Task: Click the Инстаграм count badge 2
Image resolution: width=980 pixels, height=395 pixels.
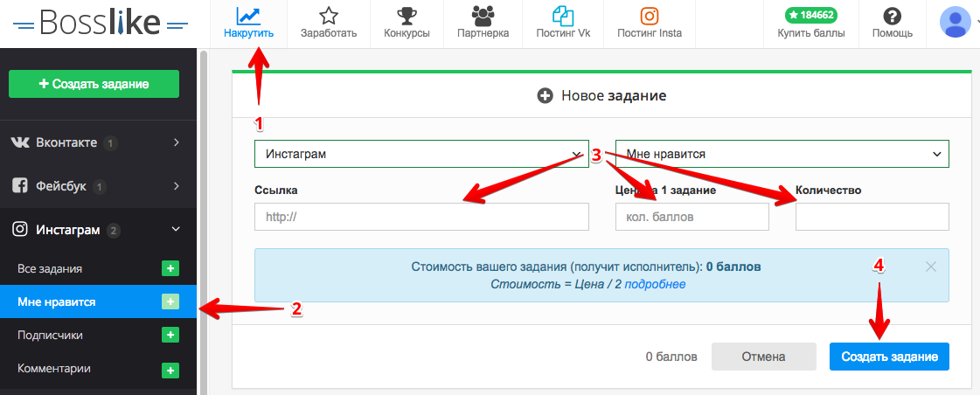Action: tap(113, 231)
